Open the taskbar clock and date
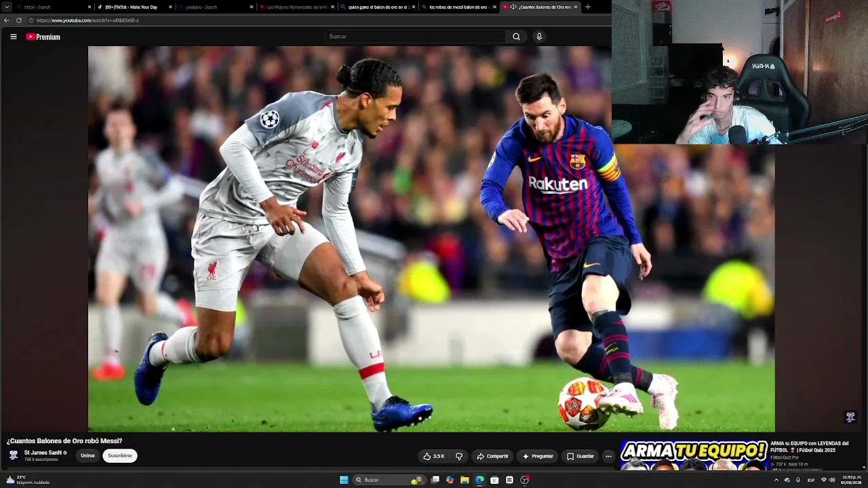868x488 pixels. [851, 480]
